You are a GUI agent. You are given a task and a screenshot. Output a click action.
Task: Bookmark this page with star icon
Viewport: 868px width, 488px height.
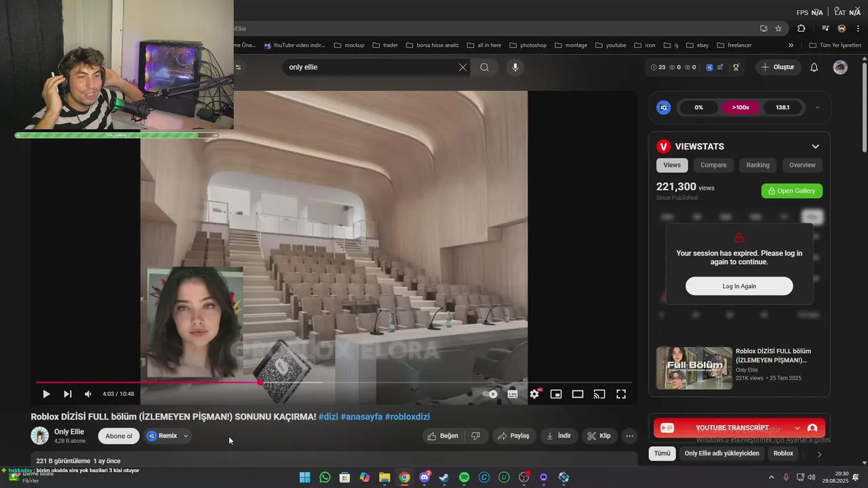pyautogui.click(x=778, y=28)
